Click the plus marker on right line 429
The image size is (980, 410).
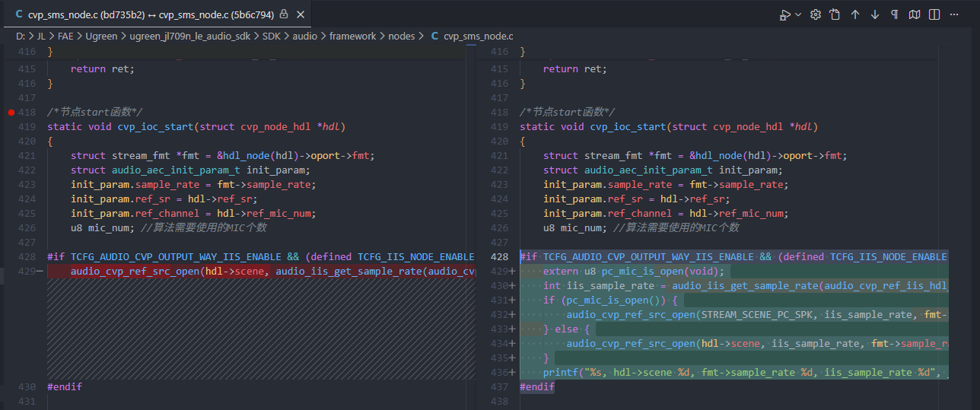[513, 272]
